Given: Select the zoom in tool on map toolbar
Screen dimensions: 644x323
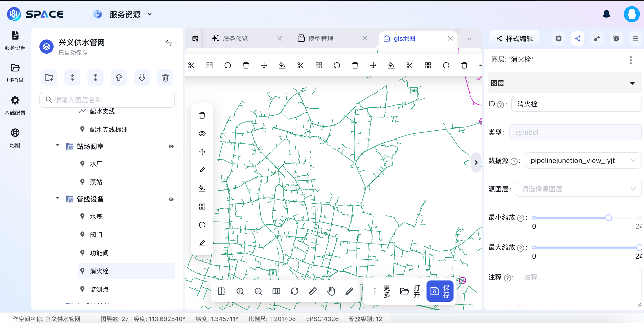Looking at the screenshot, I should (240, 291).
